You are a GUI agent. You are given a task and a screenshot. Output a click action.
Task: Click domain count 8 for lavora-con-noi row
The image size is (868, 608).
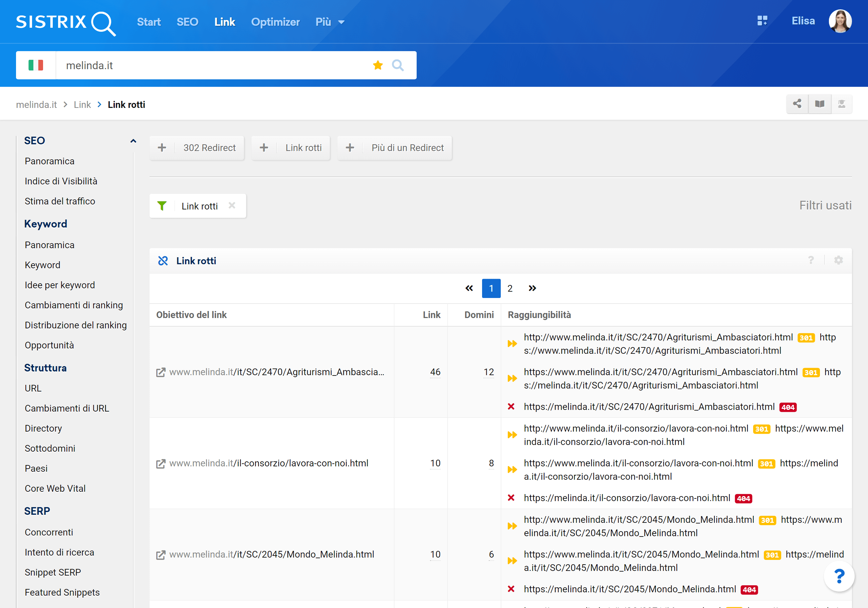click(491, 463)
